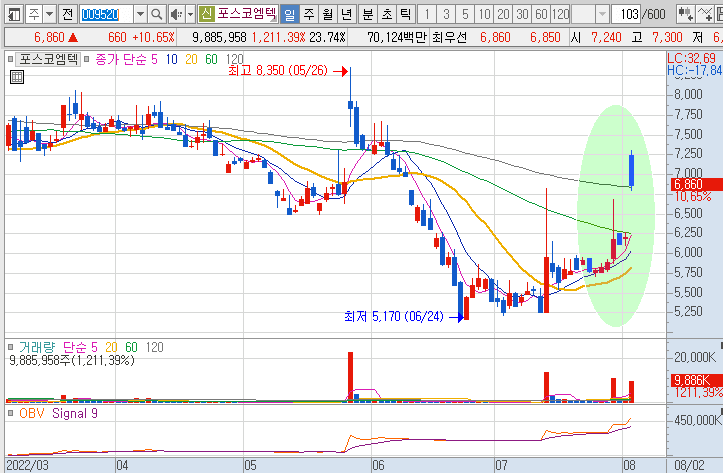Screen dimensions: 723x473
Task: Click the 포스코엠텍 chart legend label
Action: click(x=48, y=59)
